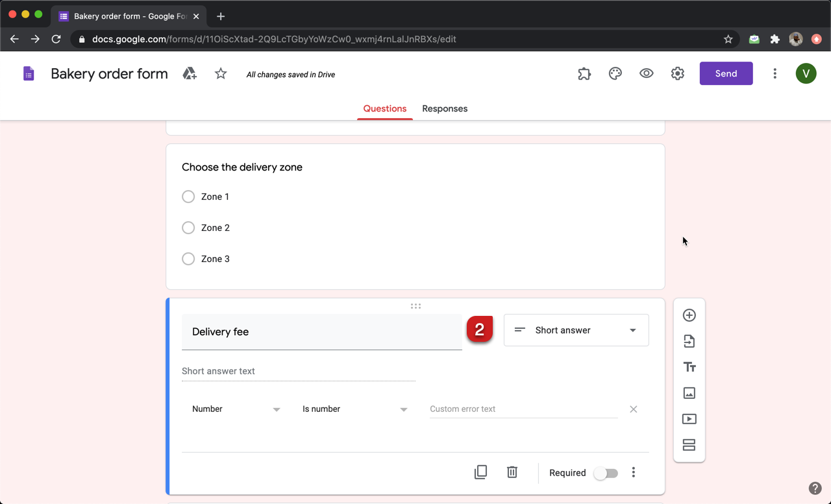Select the Zone 3 radio button
This screenshot has height=504, width=831.
(x=188, y=259)
